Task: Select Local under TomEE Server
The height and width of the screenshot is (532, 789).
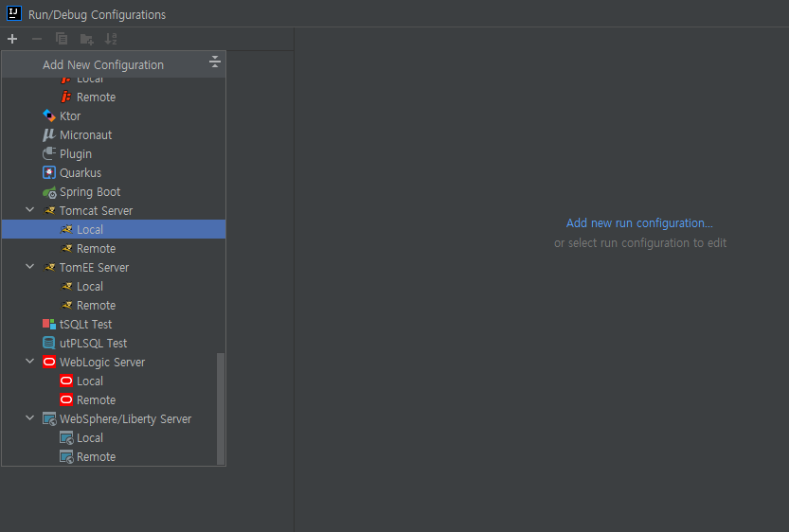Action: (114, 286)
